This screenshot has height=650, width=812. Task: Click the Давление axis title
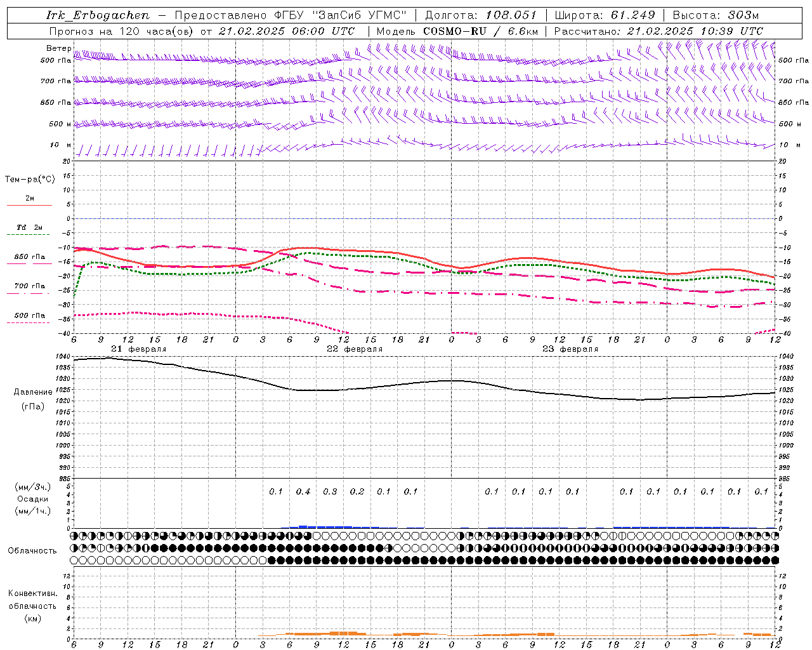coord(33,392)
